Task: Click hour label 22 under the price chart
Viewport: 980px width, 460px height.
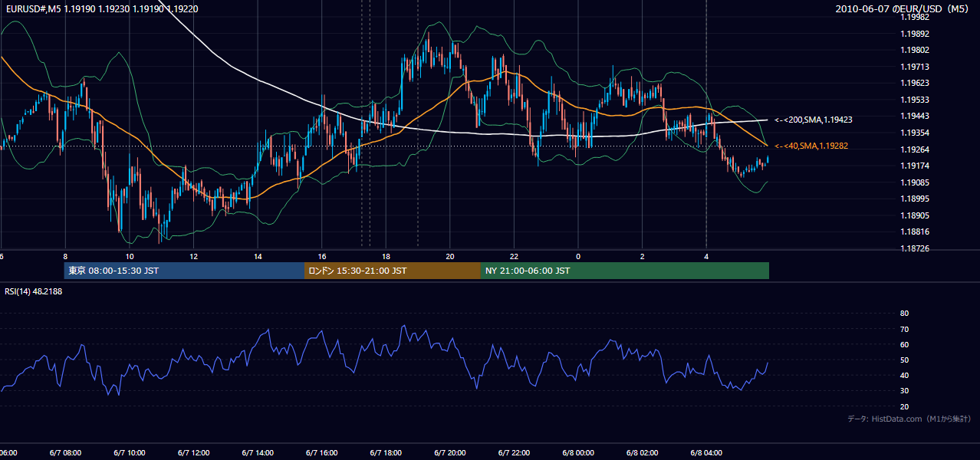Action: pos(515,256)
